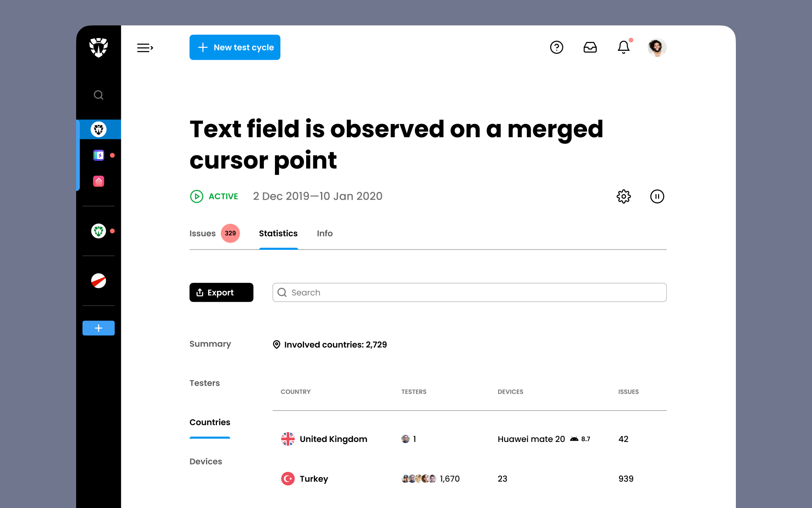Click the 329 issues count badge
This screenshot has height=508, width=812.
[230, 233]
